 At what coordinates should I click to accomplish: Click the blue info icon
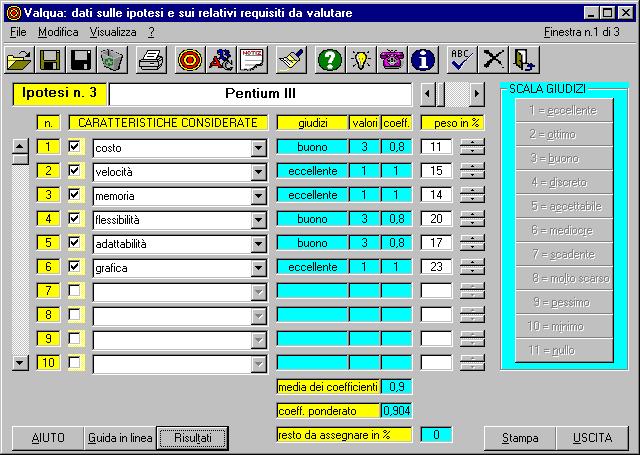[424, 59]
